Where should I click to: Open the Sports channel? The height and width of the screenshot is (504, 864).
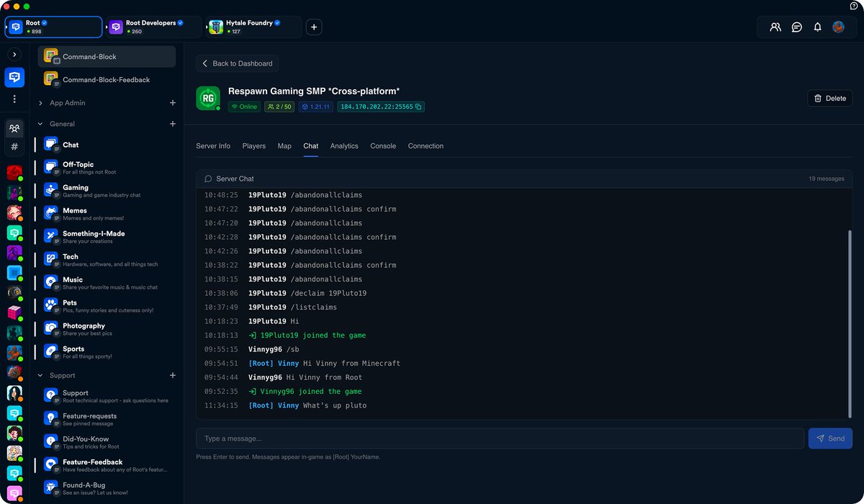[x=107, y=352]
